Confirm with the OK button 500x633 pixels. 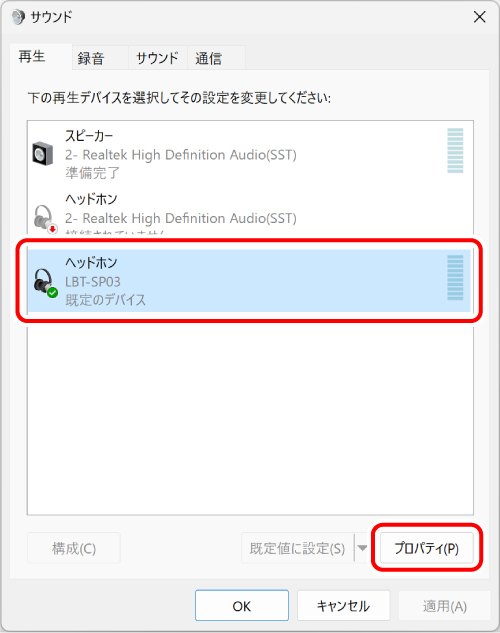[242, 606]
